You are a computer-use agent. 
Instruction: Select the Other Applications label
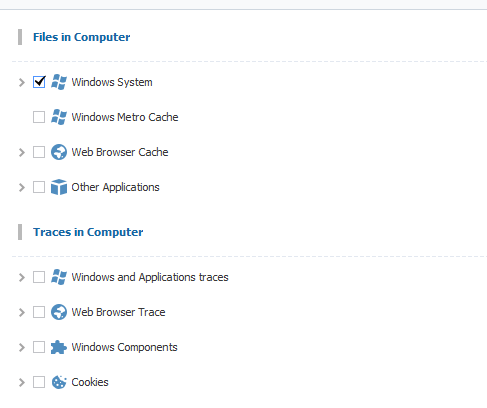(115, 187)
